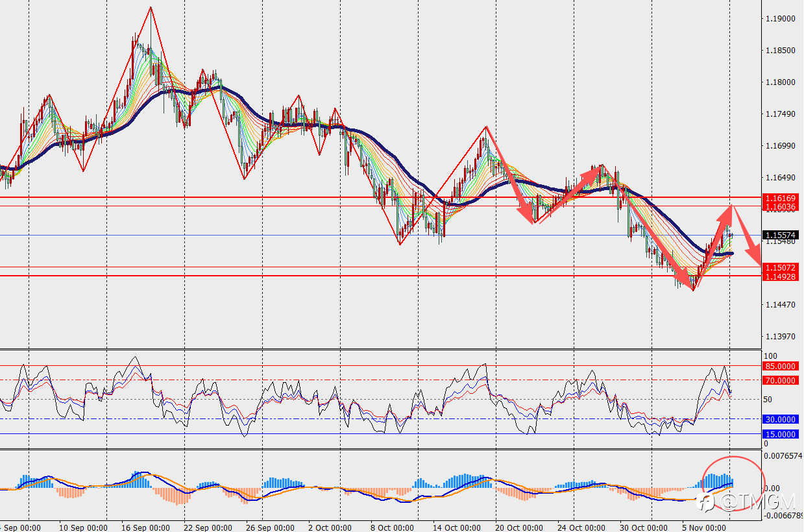Viewport: 804px width, 532px height.
Task: Click the blue 30.0000 oscillator level label
Action: coord(781,419)
